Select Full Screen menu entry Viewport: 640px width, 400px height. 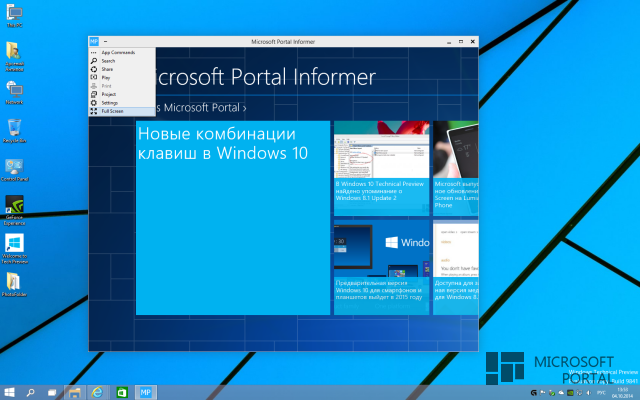tap(122, 111)
